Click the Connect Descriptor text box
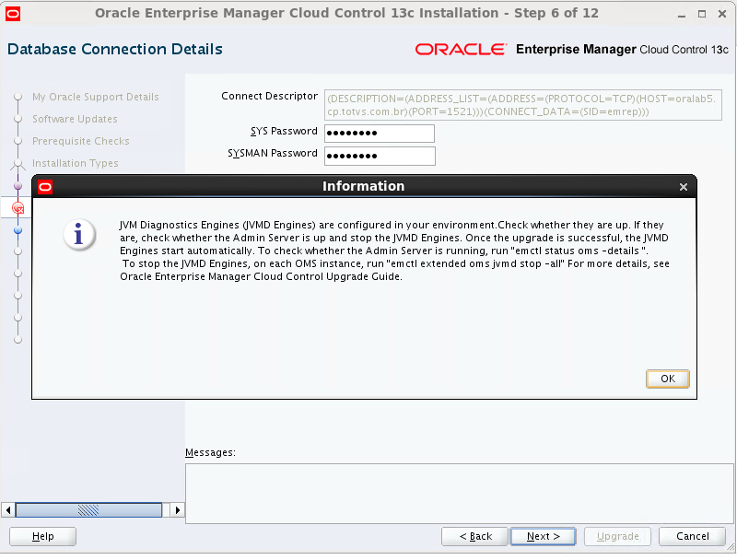737x560 pixels. tap(522, 105)
